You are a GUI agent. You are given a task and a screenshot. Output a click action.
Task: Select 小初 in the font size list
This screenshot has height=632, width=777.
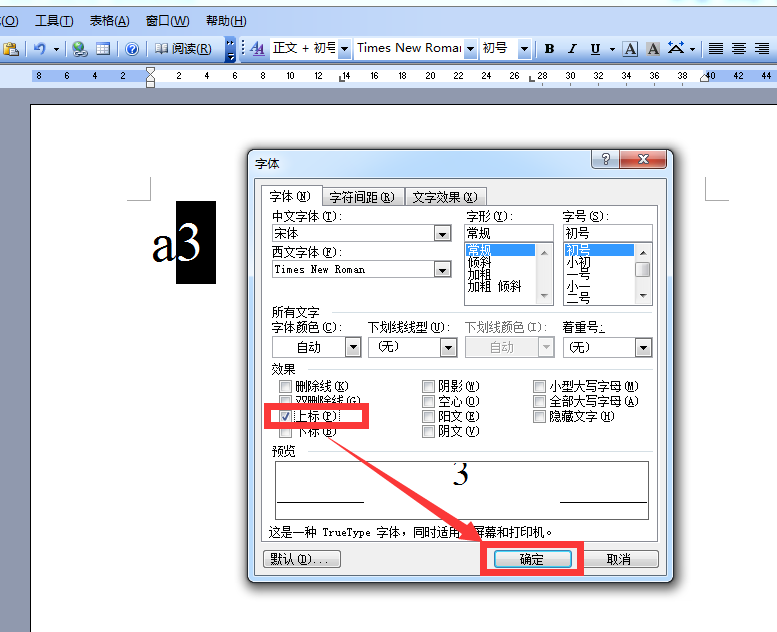click(578, 262)
